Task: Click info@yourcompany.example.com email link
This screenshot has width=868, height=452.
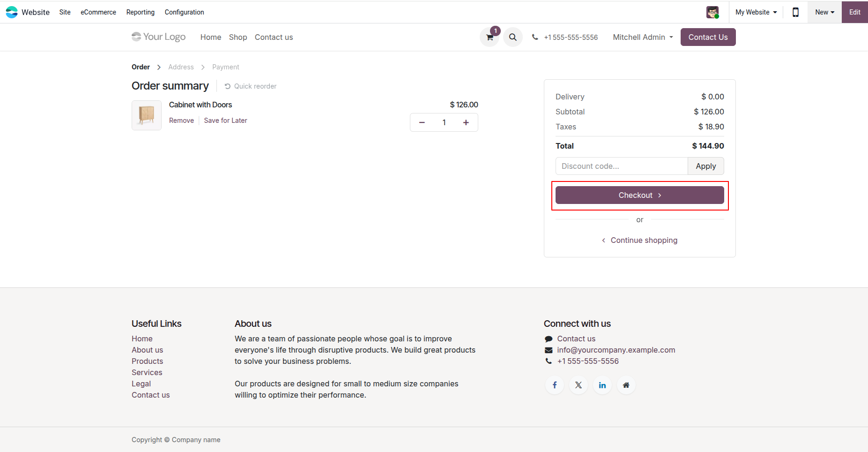Action: pos(616,350)
